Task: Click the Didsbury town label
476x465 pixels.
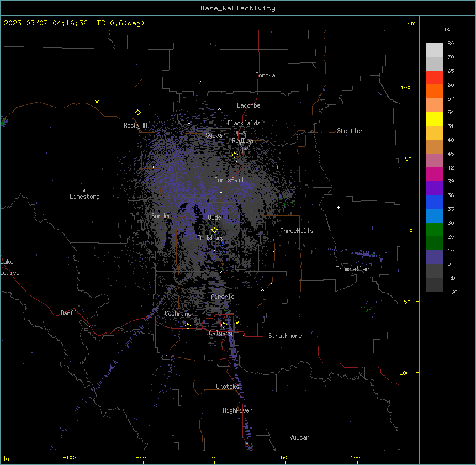Action: 211,238
